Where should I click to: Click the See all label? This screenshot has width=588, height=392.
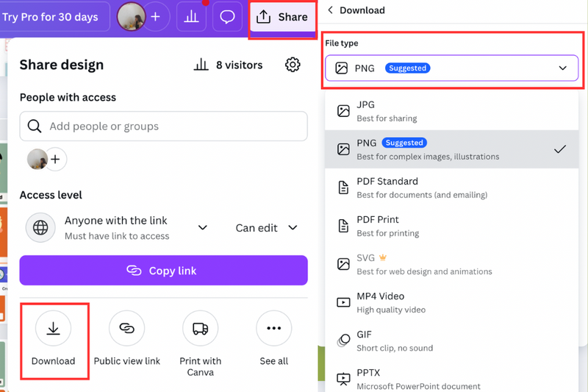[273, 361]
